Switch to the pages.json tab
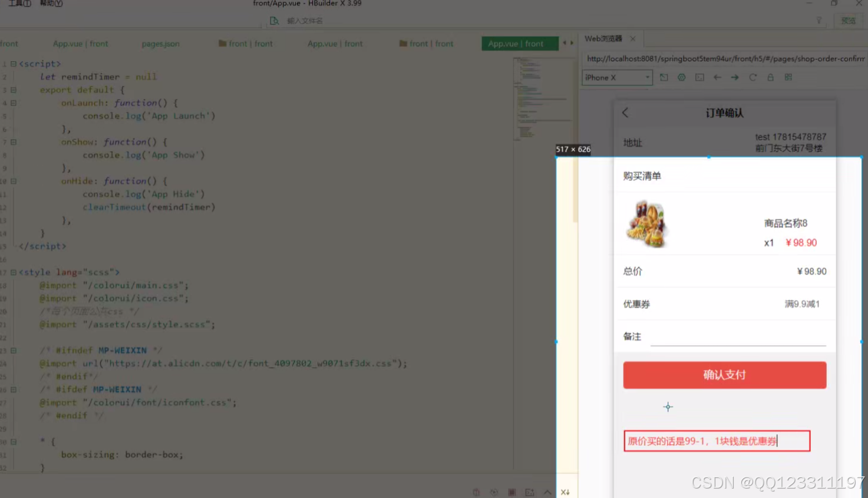This screenshot has height=498, width=868. tap(160, 44)
